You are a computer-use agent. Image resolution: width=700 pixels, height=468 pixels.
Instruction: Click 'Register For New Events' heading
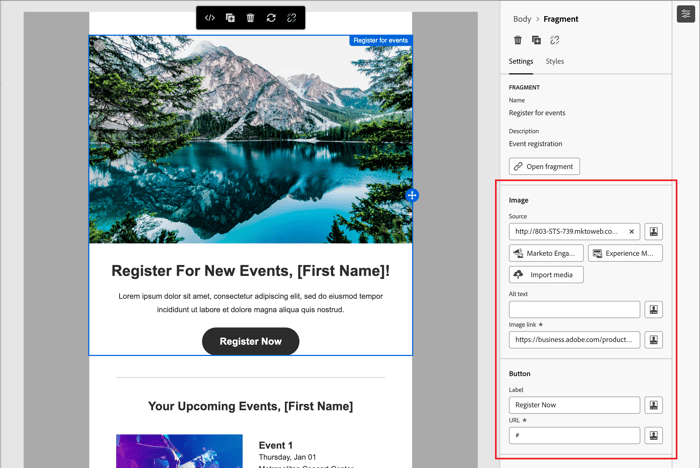[x=250, y=271]
